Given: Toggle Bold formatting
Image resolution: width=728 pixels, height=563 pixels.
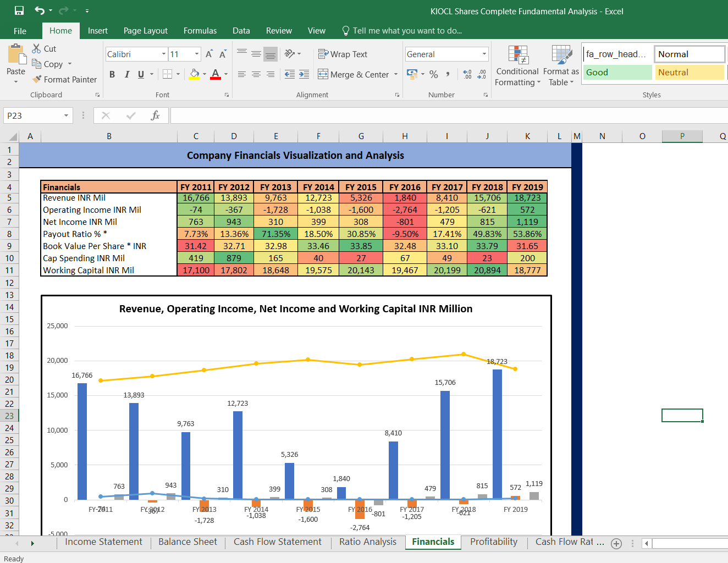Looking at the screenshot, I should (112, 74).
